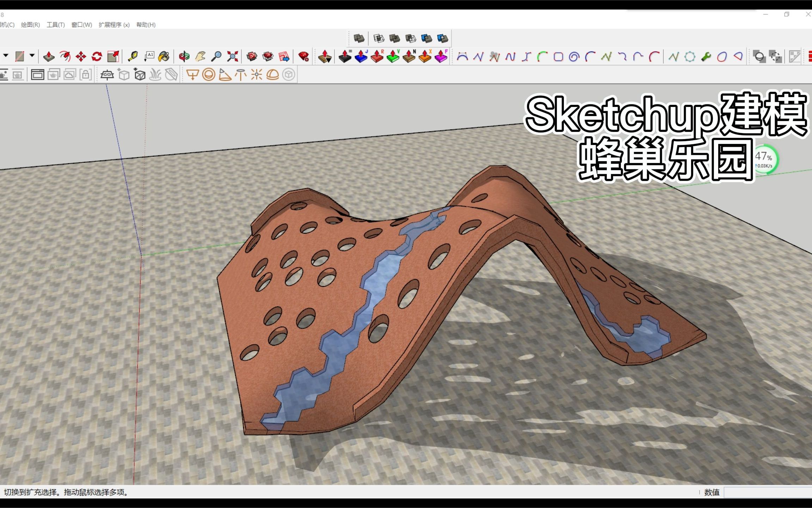Select the Follow Me tool
The image size is (812, 508).
65,56
